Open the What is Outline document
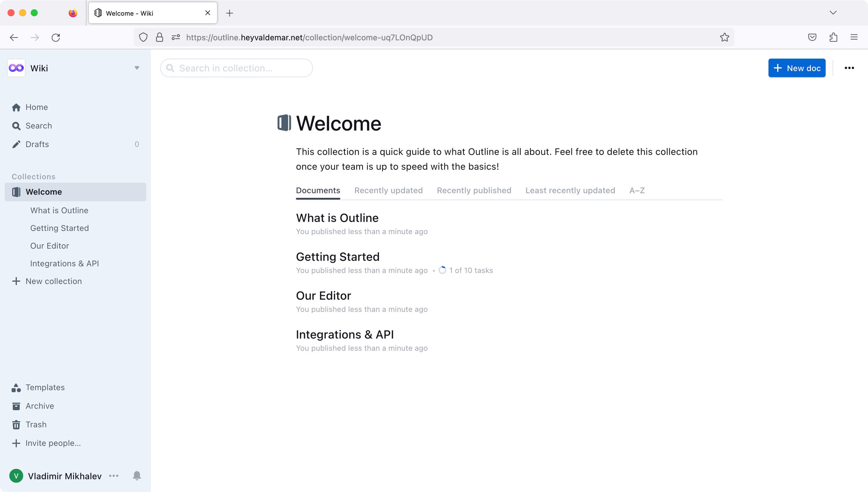 pos(337,218)
